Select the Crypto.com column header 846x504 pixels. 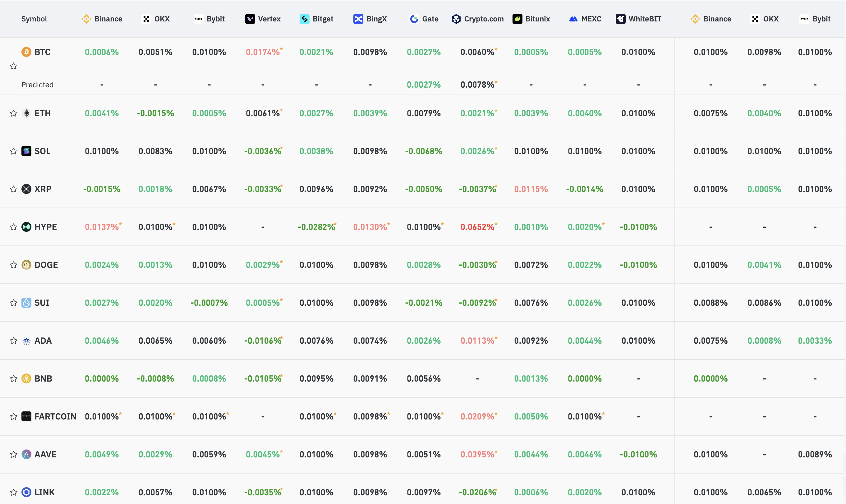tap(477, 19)
